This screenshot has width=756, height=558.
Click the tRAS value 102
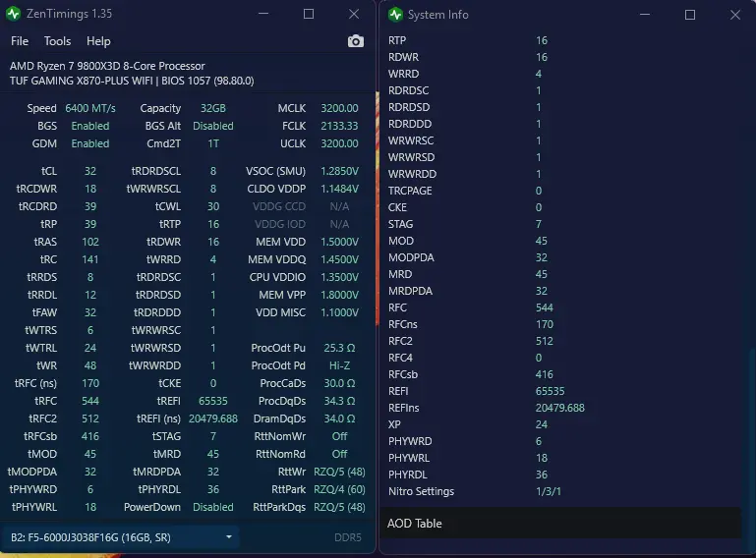click(90, 242)
